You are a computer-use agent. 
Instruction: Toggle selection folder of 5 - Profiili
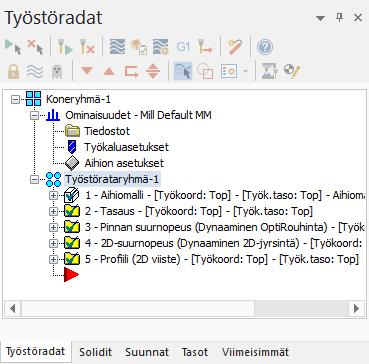[x=72, y=259]
